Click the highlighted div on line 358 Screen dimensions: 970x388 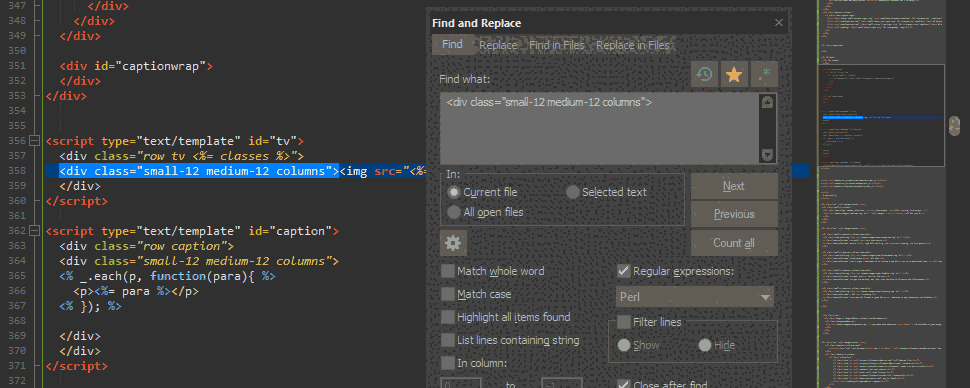point(199,171)
